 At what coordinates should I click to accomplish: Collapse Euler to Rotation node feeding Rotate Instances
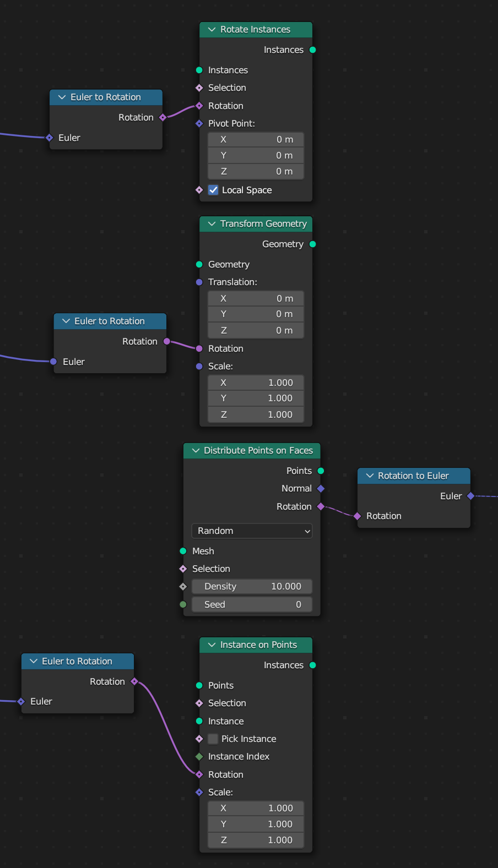point(62,97)
